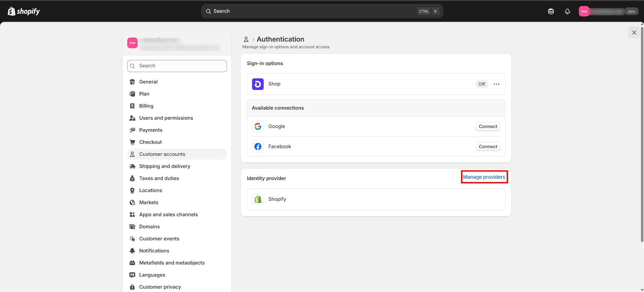Click the store name header in sidebar
The height and width of the screenshot is (292, 644).
point(177,43)
